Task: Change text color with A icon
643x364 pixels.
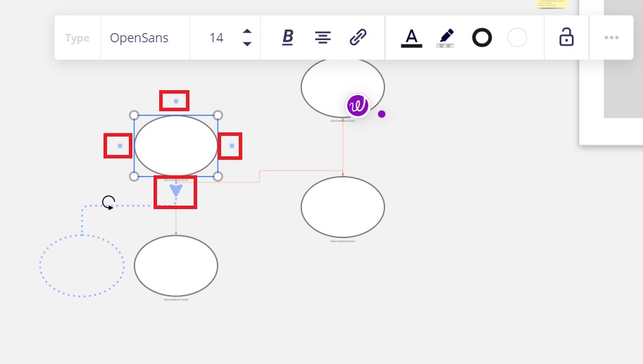Action: tap(411, 38)
